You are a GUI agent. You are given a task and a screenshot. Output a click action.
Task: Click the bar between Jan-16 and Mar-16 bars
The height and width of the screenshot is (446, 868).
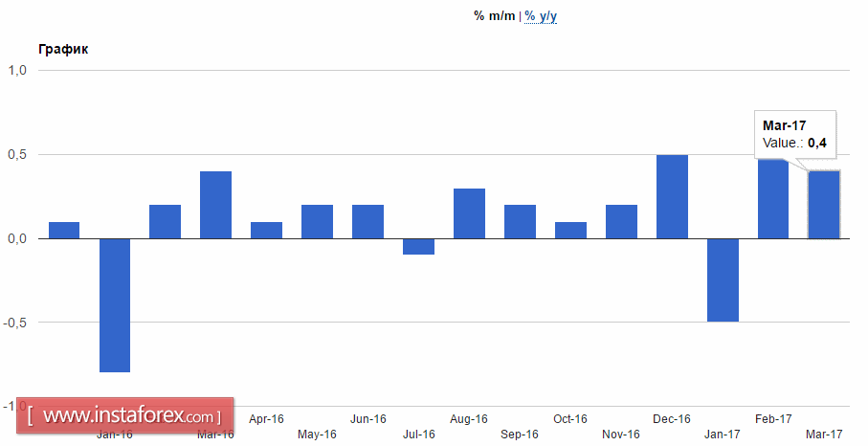pos(165,222)
